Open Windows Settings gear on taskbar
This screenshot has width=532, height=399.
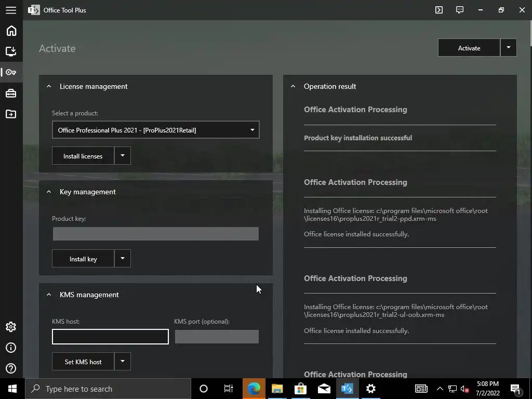click(x=371, y=389)
